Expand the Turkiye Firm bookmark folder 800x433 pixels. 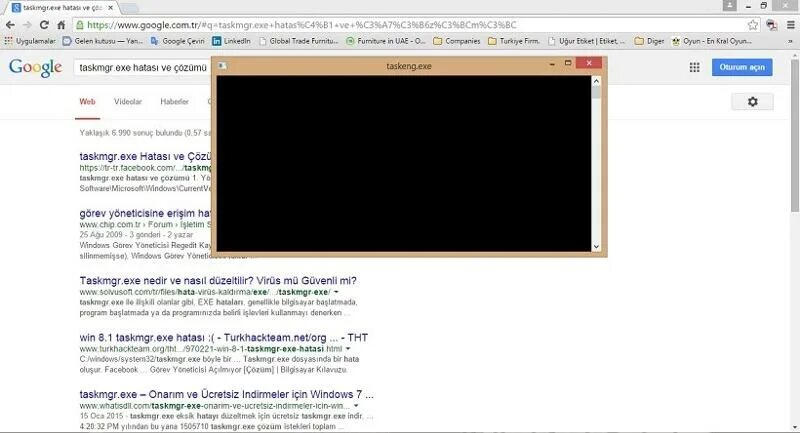(x=514, y=41)
